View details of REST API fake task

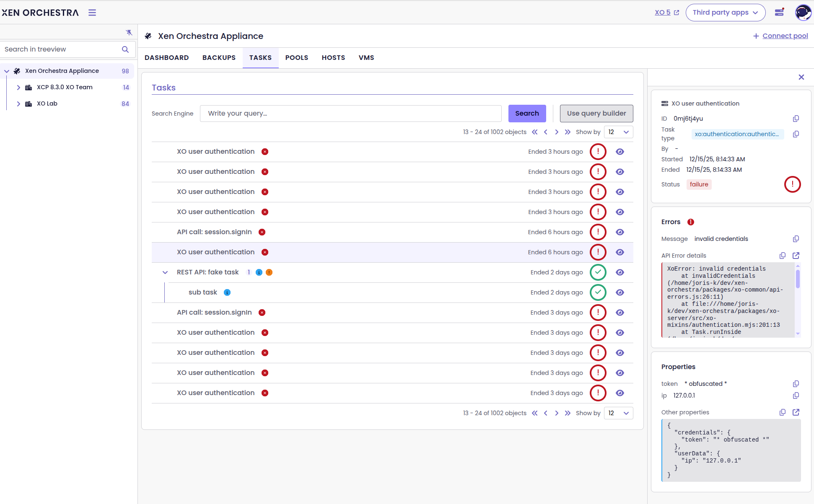[x=620, y=272]
